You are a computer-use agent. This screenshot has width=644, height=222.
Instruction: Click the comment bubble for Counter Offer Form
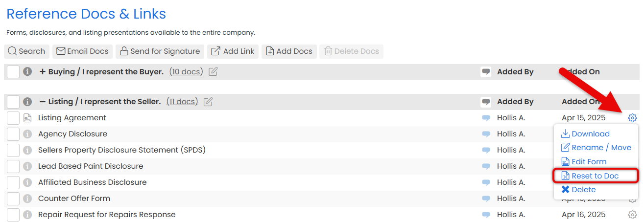click(x=486, y=199)
